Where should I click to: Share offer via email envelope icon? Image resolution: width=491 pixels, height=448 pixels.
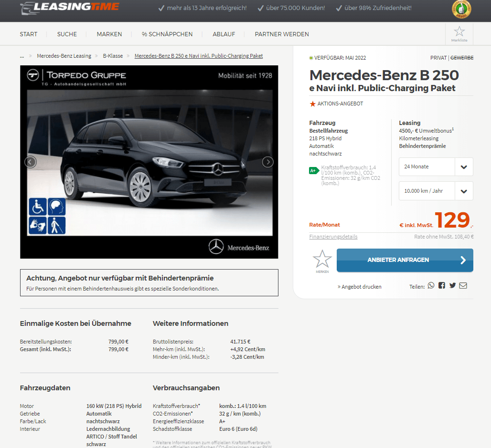tap(463, 285)
